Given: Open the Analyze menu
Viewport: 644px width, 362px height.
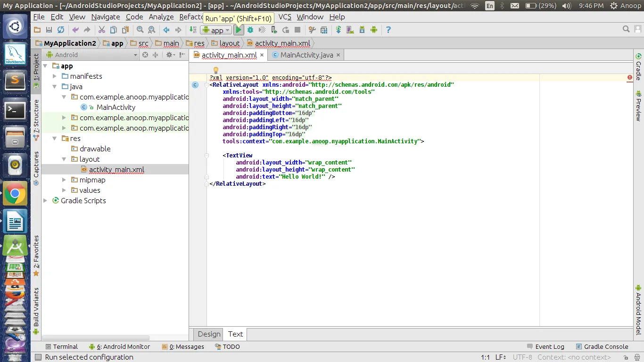Looking at the screenshot, I should tap(161, 16).
